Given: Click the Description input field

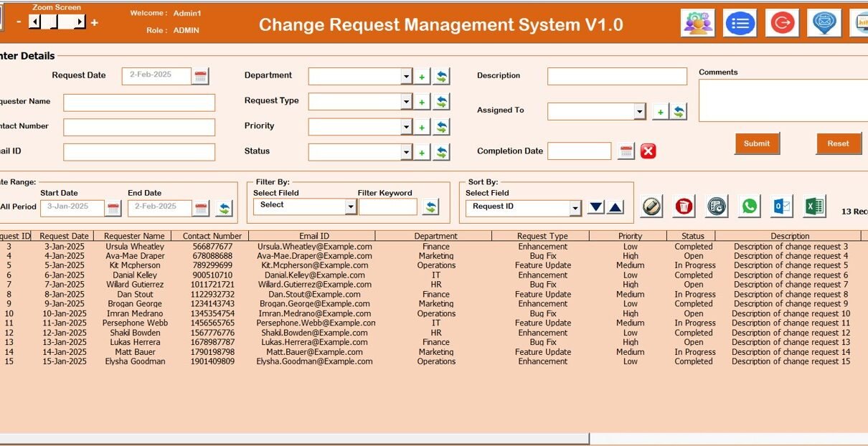Looking at the screenshot, I should [617, 76].
